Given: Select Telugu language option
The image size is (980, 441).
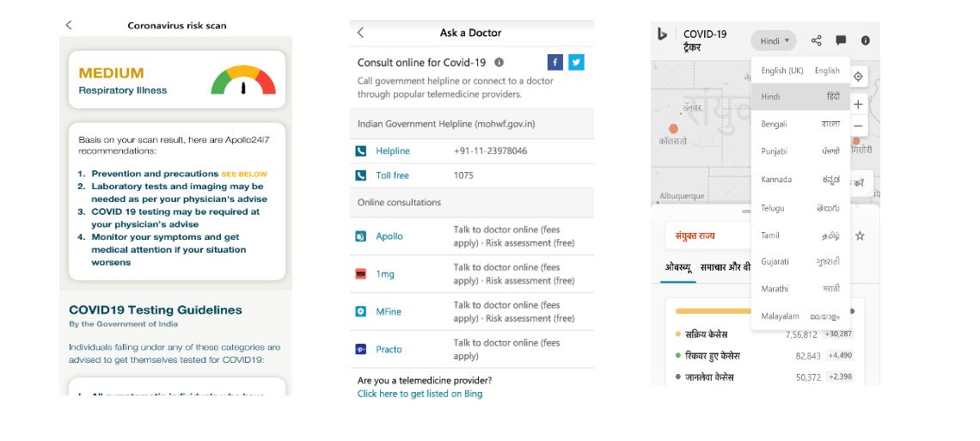Looking at the screenshot, I should (800, 208).
